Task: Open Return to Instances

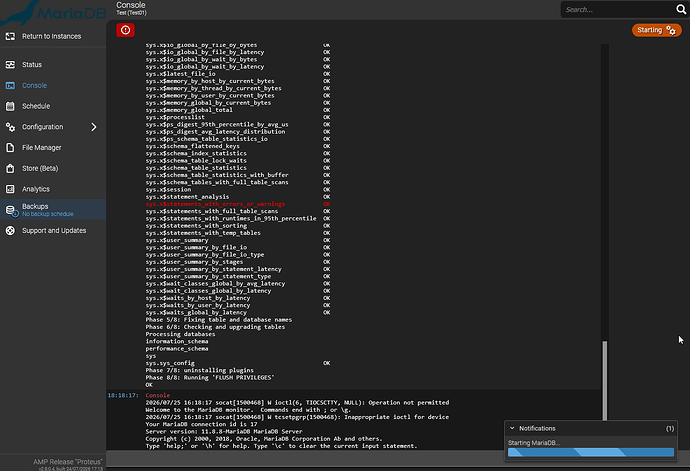Action: click(53, 37)
